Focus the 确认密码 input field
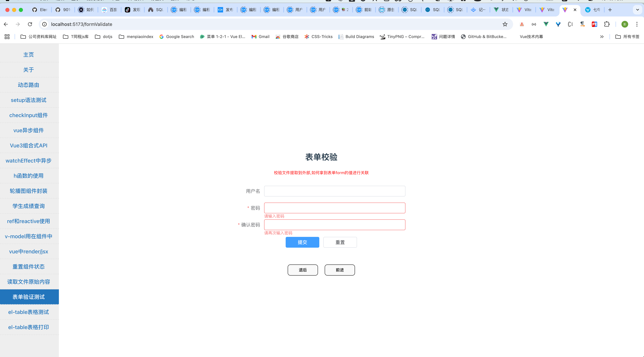The width and height of the screenshot is (644, 357). point(334,225)
